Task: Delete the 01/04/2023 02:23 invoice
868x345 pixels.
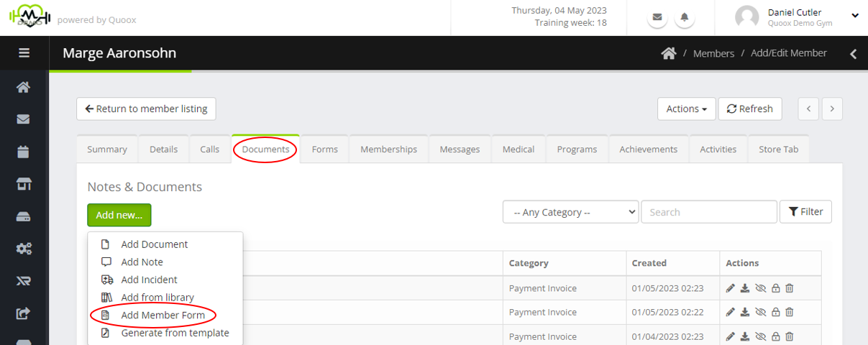Action: [790, 336]
